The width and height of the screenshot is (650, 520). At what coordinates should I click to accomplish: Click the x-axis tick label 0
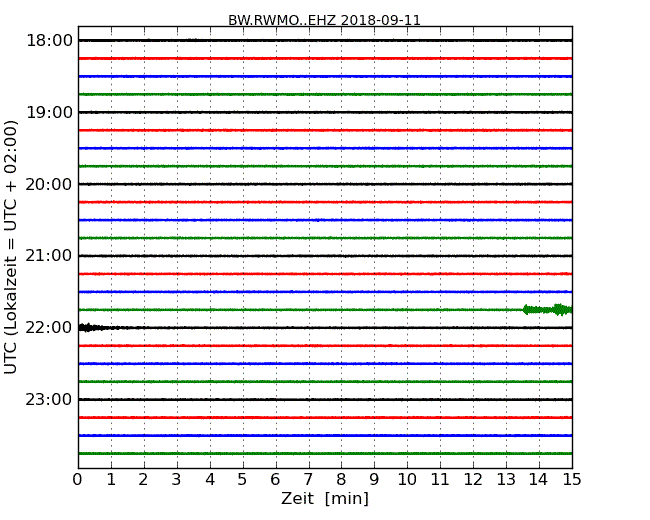click(78, 479)
